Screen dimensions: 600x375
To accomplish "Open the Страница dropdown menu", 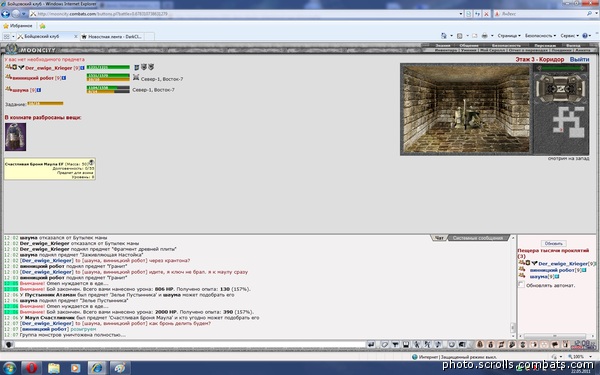I will (x=509, y=36).
